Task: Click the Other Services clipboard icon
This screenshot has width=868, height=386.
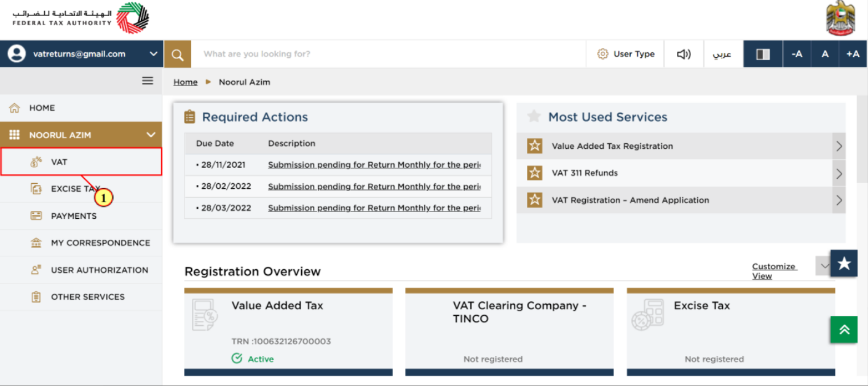Action: point(36,297)
